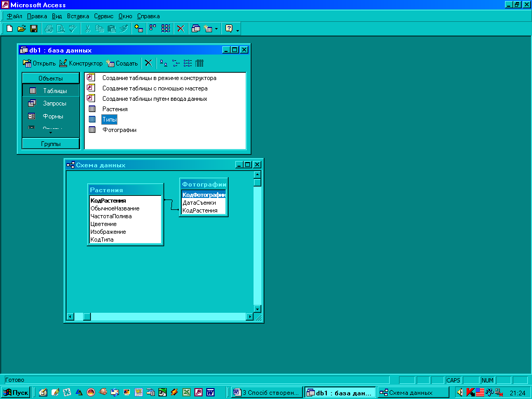Click the Database Window icon in main toolbar
Image resolution: width=532 pixels, height=399 pixels.
(x=196, y=29)
